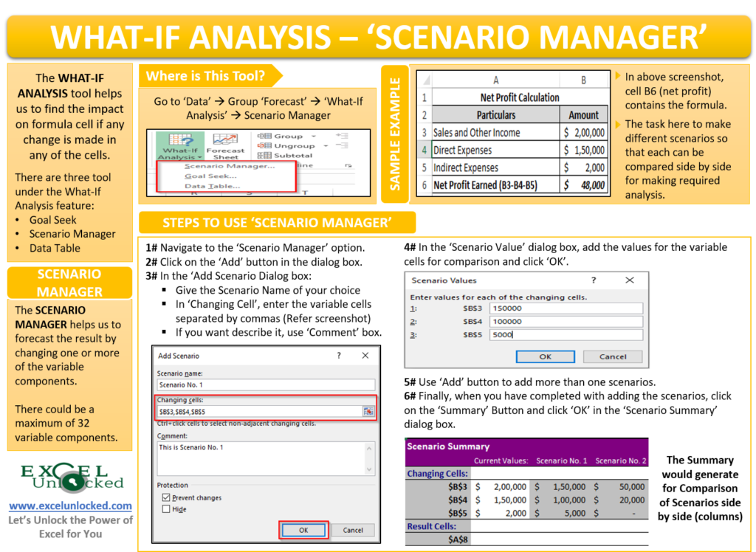Uncheck Prevent changes in Add Scenario
This screenshot has width=756, height=552.
(x=166, y=496)
